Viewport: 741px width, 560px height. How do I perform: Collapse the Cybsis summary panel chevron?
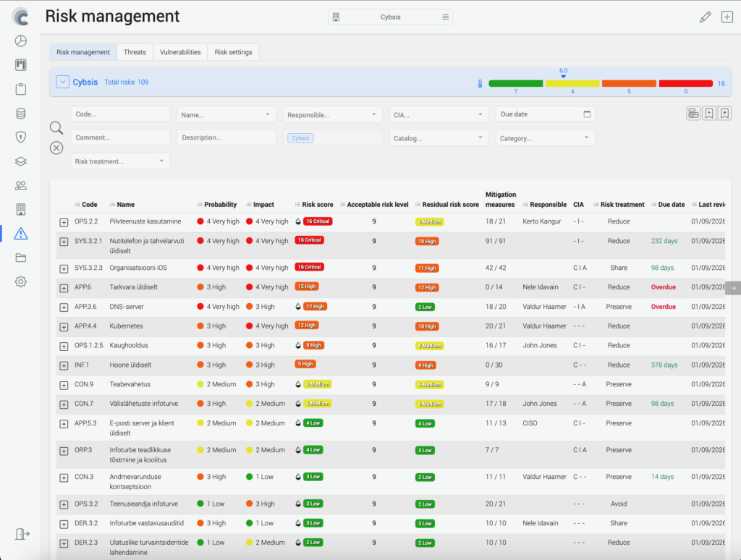62,82
